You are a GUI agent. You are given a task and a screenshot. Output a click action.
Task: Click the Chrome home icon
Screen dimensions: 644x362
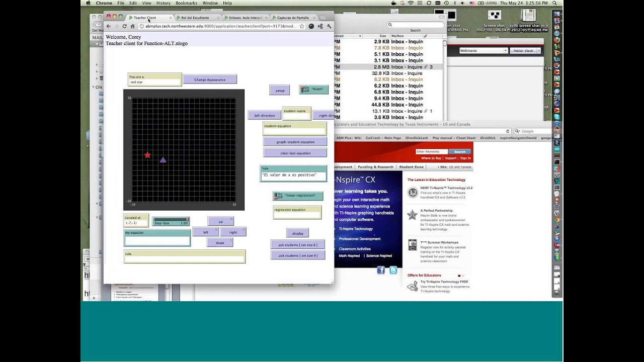[132, 26]
